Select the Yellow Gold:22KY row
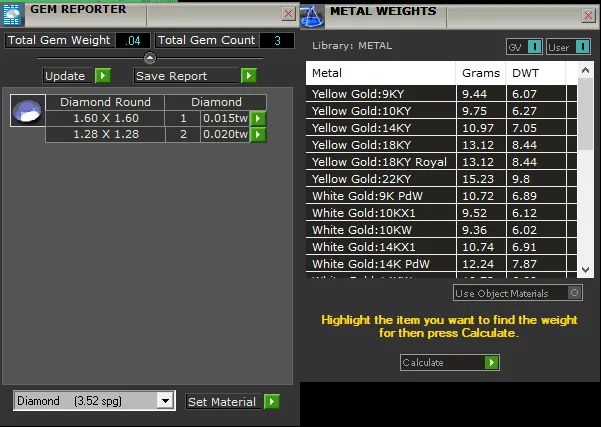The height and width of the screenshot is (427, 601). pyautogui.click(x=441, y=179)
